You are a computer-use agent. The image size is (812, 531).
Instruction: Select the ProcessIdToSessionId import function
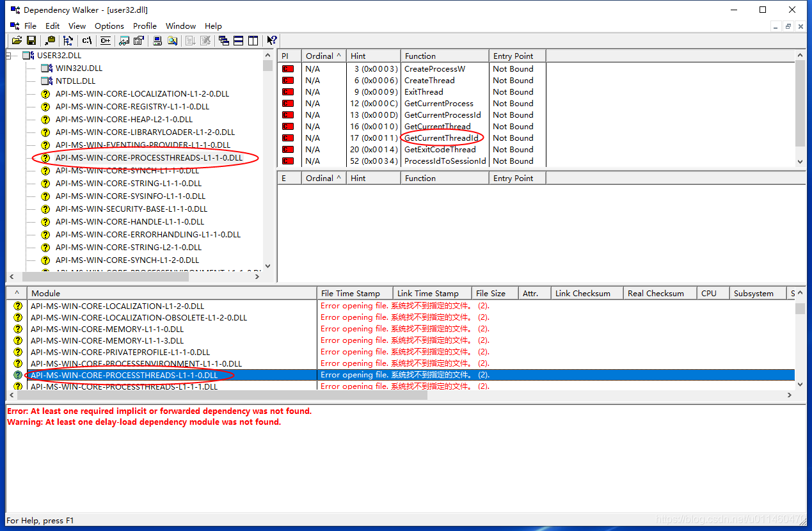coord(445,161)
